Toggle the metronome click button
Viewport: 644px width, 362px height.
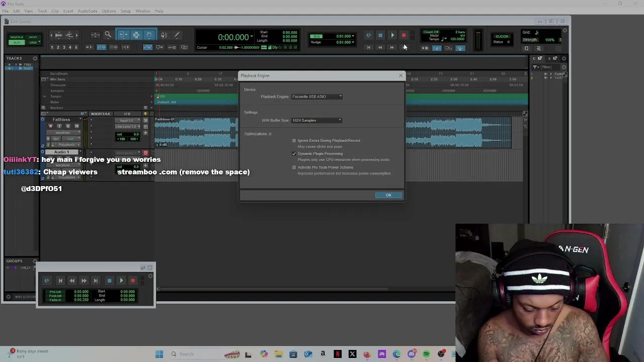tap(436, 48)
